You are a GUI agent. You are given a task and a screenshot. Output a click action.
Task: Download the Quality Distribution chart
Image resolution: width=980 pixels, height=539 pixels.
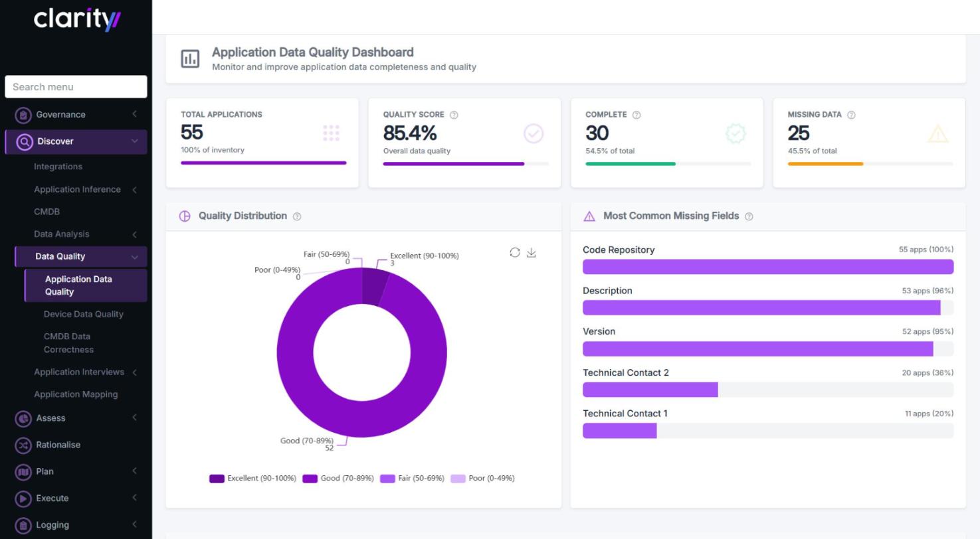point(532,252)
